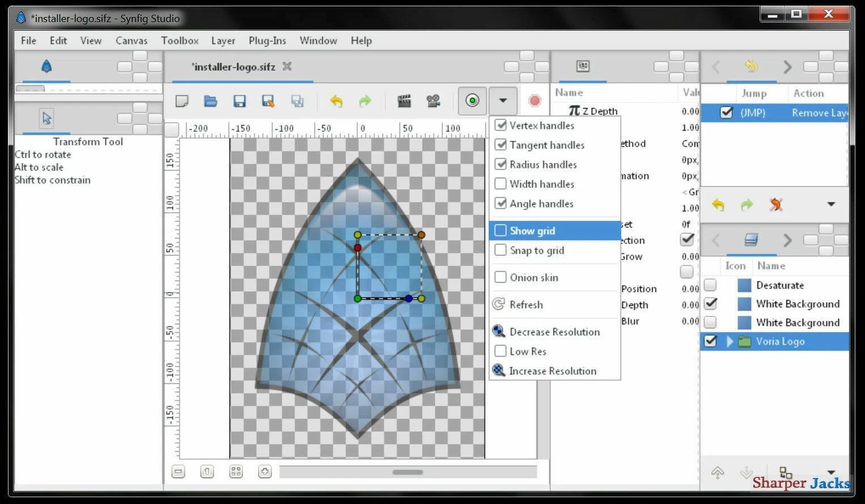This screenshot has width=865, height=504.
Task: Go to next tab in Layers panel
Action: click(787, 241)
